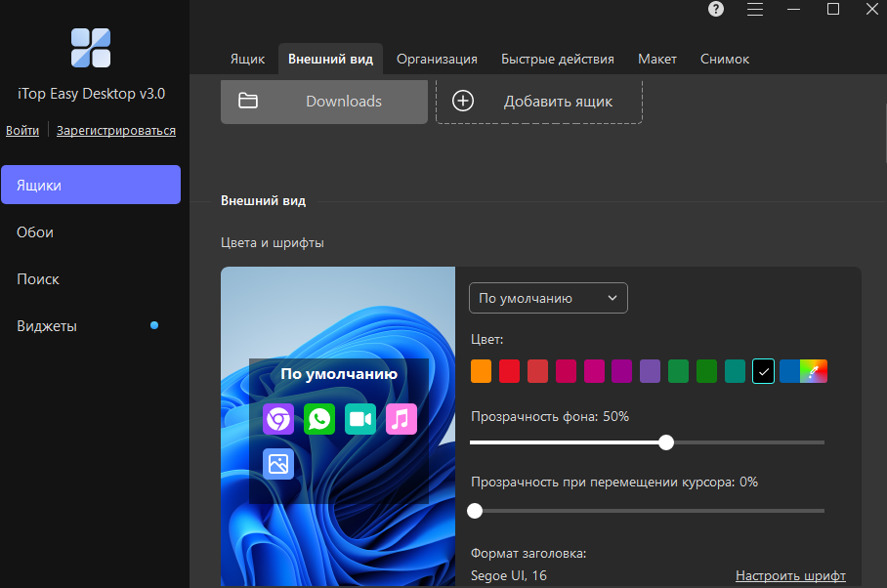Click the Segoe UI, 16 font text
Screen dimensions: 887x588
[509, 575]
